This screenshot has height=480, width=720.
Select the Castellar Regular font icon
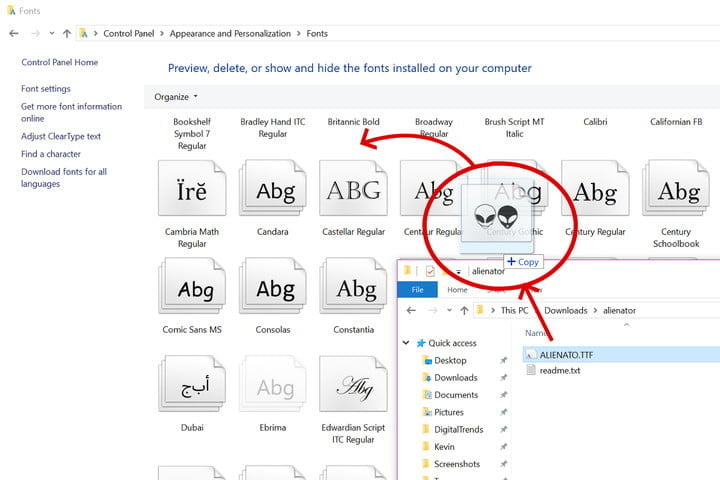pos(353,187)
